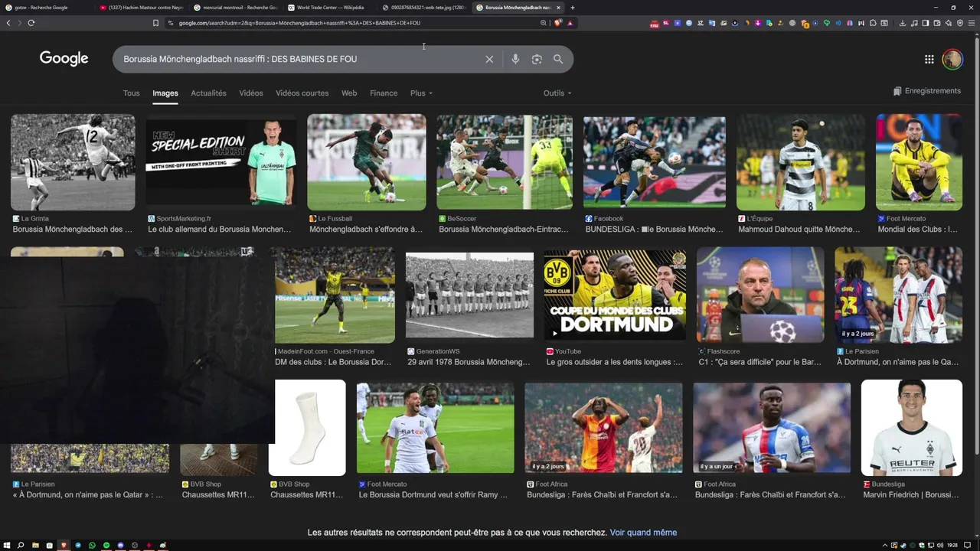This screenshot has height=551, width=980.
Task: Switch to the gotze Recherche Google tab
Action: pos(46,8)
